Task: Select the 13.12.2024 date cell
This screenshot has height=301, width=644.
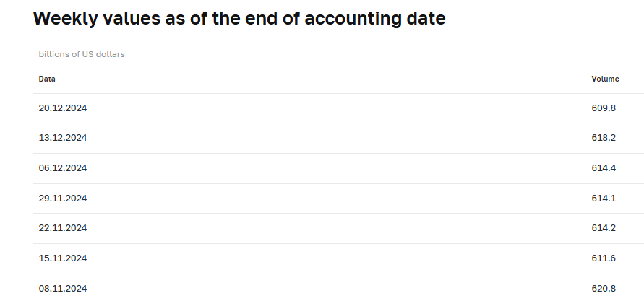Action: pos(63,137)
